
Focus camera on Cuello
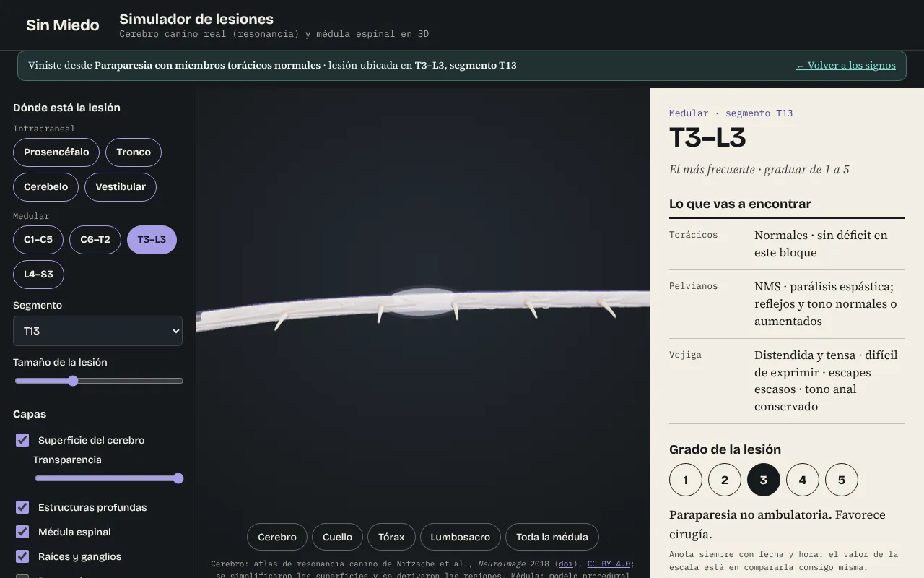click(x=337, y=537)
